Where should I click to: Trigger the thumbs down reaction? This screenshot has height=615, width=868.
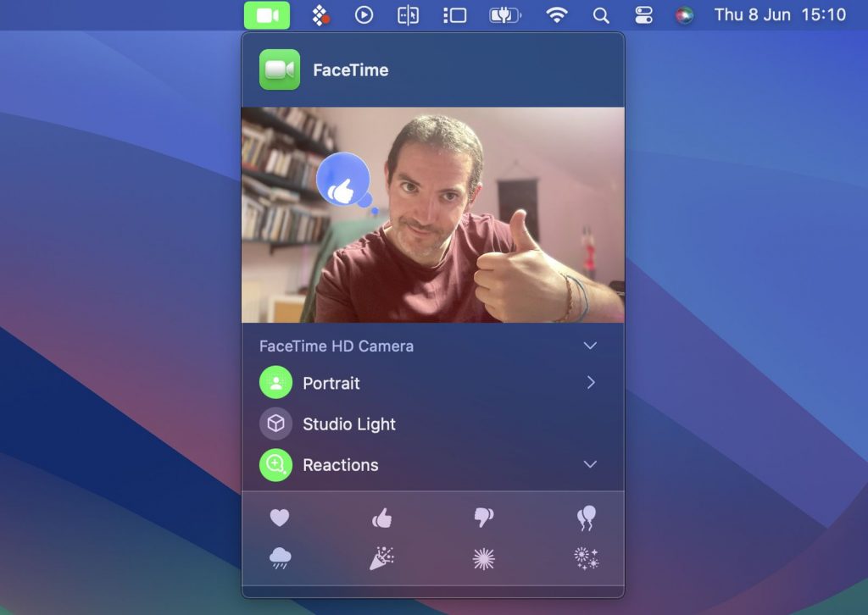pyautogui.click(x=483, y=518)
